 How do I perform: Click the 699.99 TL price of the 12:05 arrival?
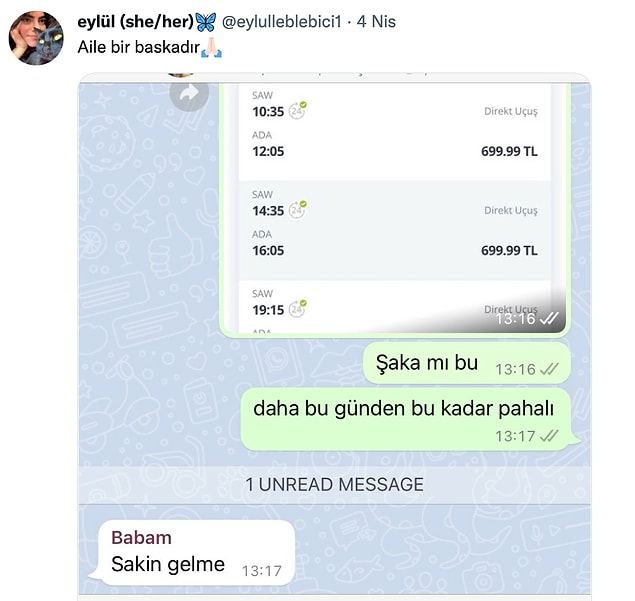pos(509,151)
